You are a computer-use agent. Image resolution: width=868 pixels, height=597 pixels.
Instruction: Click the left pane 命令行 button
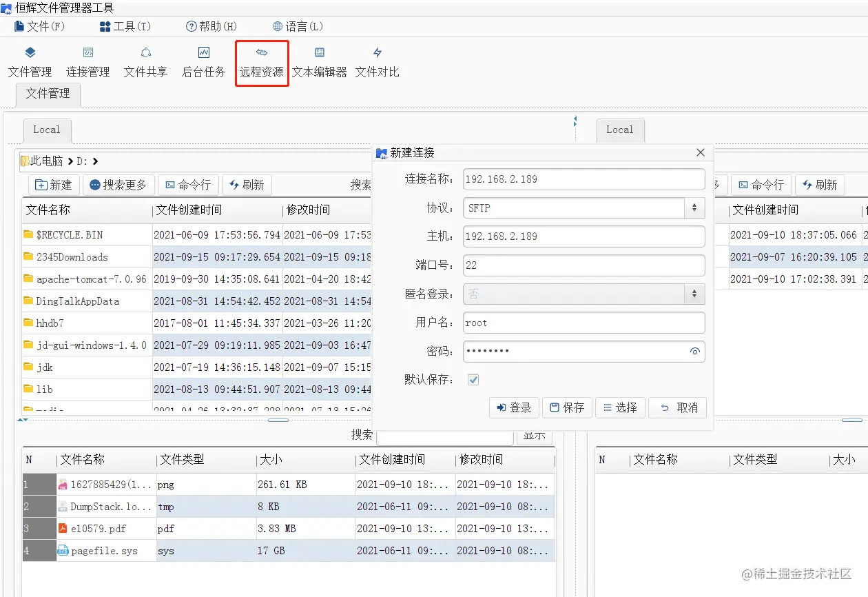pyautogui.click(x=188, y=185)
